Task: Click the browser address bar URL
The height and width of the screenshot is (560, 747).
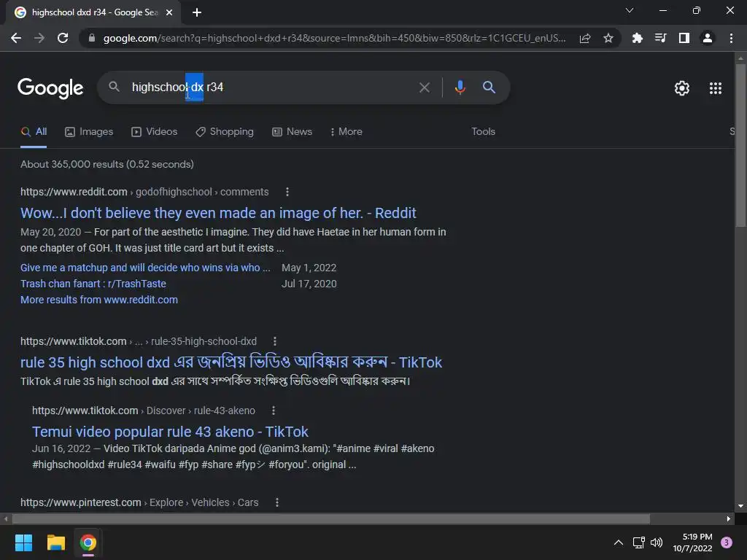Action: tap(334, 38)
